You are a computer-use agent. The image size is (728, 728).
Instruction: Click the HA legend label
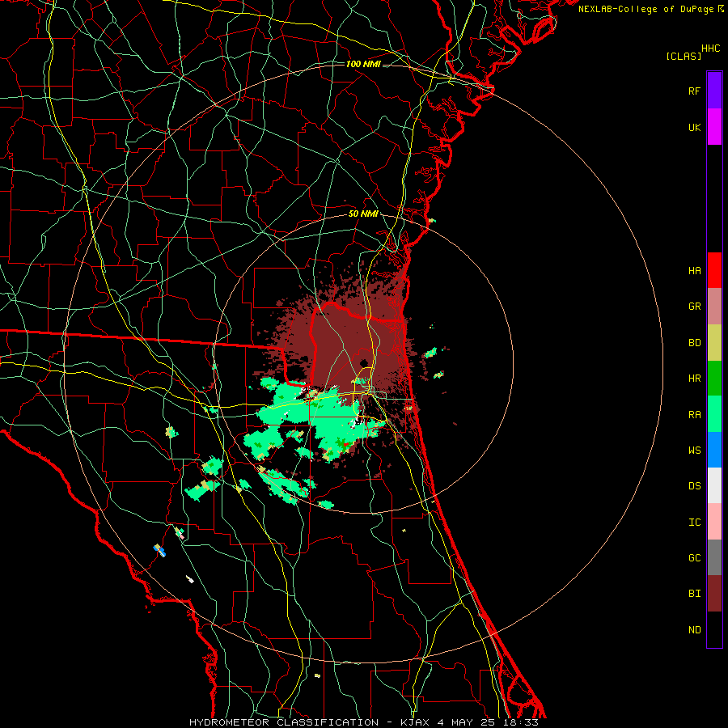pyautogui.click(x=694, y=271)
